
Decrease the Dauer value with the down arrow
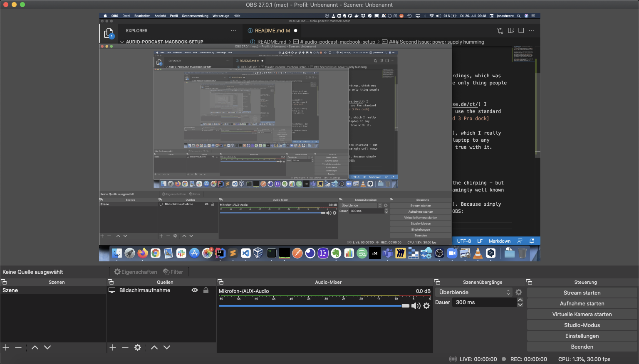(x=520, y=305)
